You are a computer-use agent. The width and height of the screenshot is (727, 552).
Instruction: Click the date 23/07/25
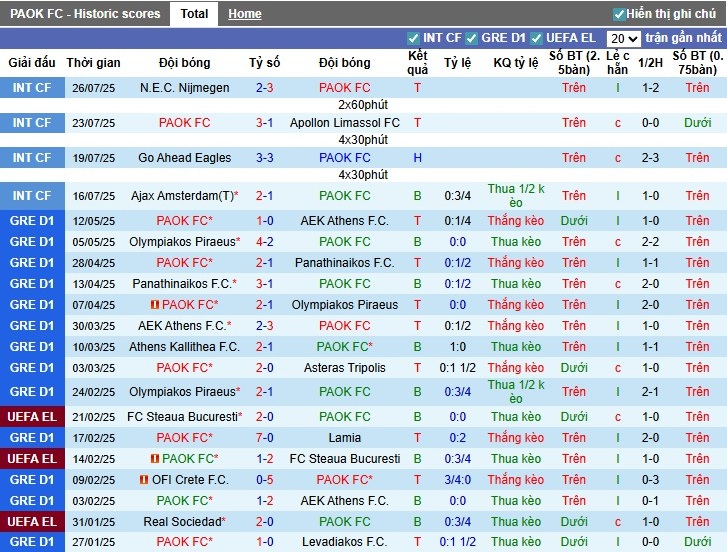point(93,123)
